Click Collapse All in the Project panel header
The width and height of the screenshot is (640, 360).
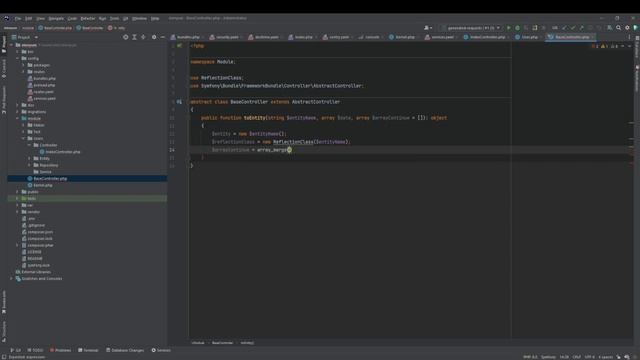coord(143,37)
